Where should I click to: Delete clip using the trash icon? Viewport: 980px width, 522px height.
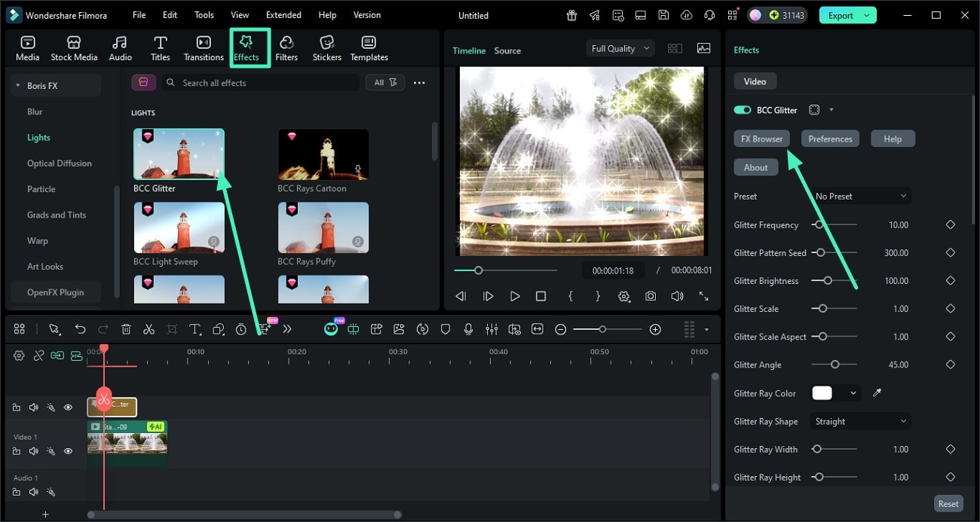pos(126,329)
